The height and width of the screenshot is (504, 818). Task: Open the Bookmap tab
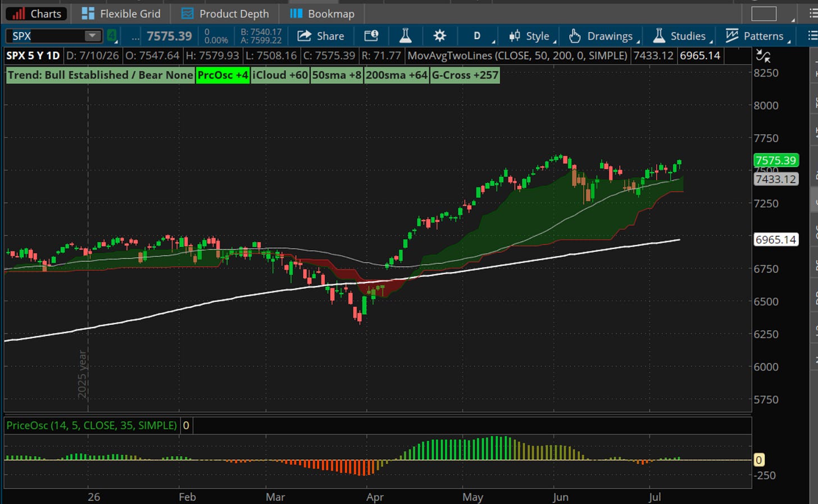click(322, 13)
